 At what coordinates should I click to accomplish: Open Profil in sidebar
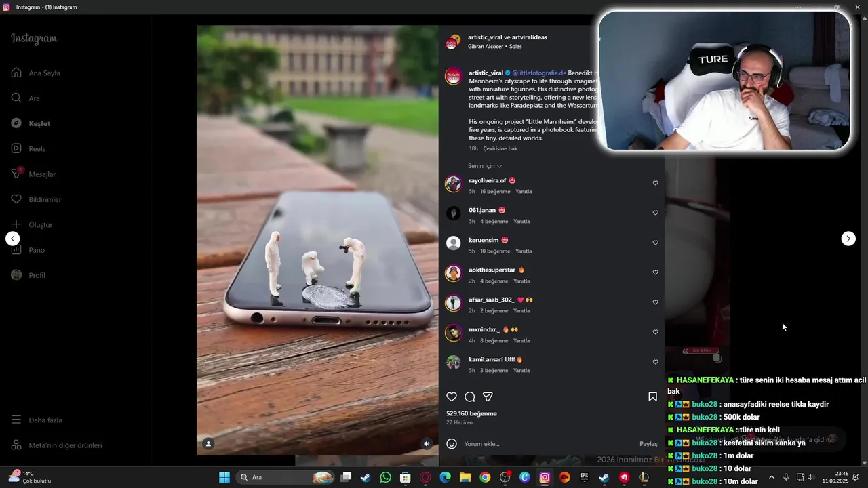28,275
